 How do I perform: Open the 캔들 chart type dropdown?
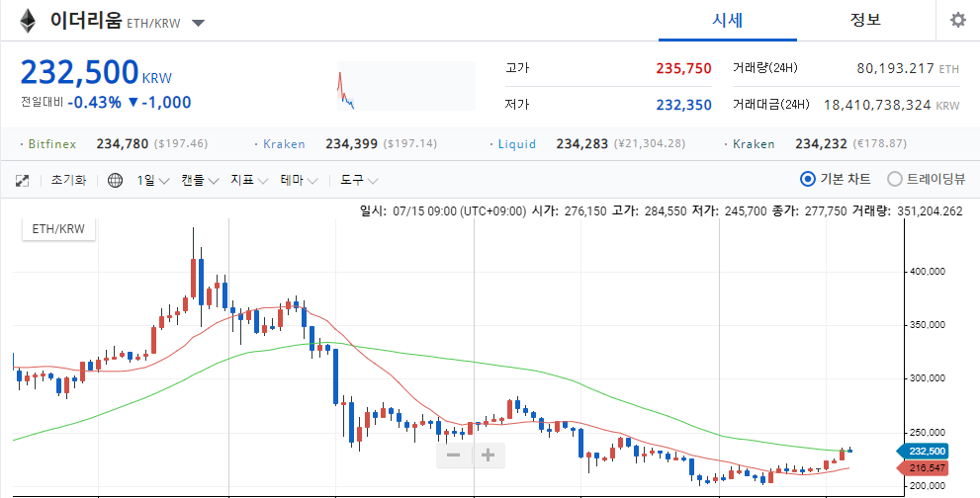point(200,180)
